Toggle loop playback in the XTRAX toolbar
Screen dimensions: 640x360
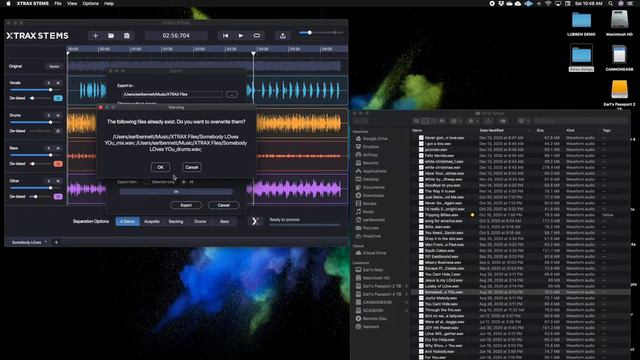(257, 36)
